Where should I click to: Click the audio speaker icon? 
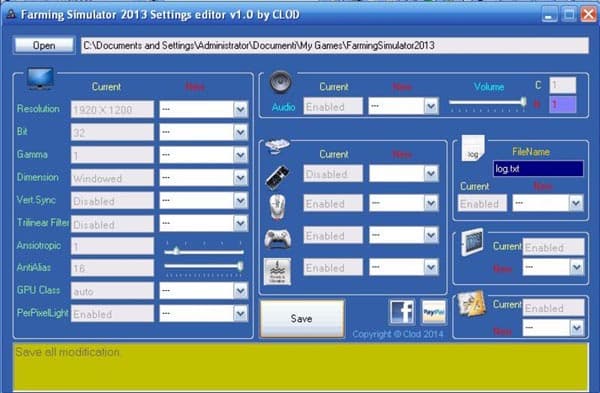click(280, 82)
